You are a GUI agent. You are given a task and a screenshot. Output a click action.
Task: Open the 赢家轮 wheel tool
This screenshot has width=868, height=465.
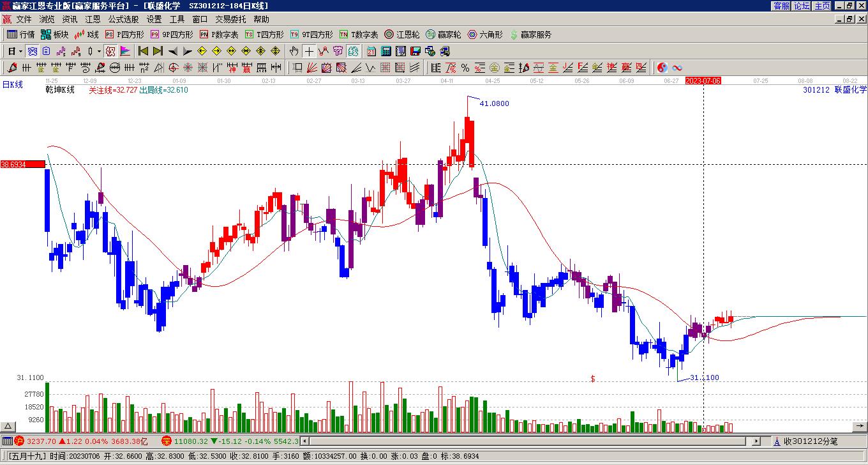pos(444,34)
